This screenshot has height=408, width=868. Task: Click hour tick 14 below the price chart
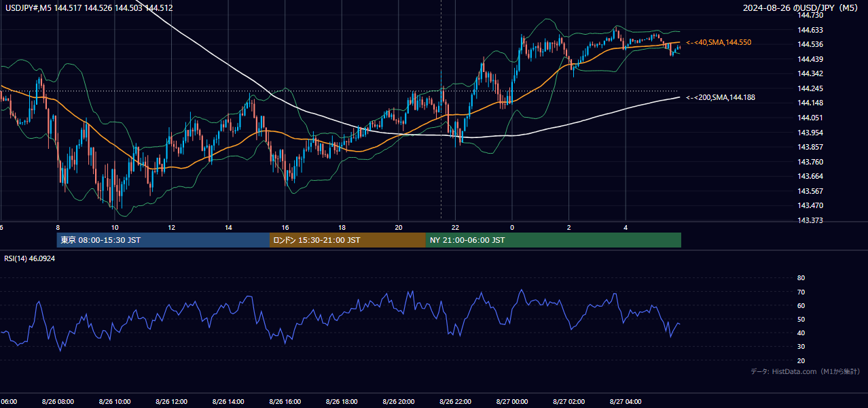[x=228, y=228]
